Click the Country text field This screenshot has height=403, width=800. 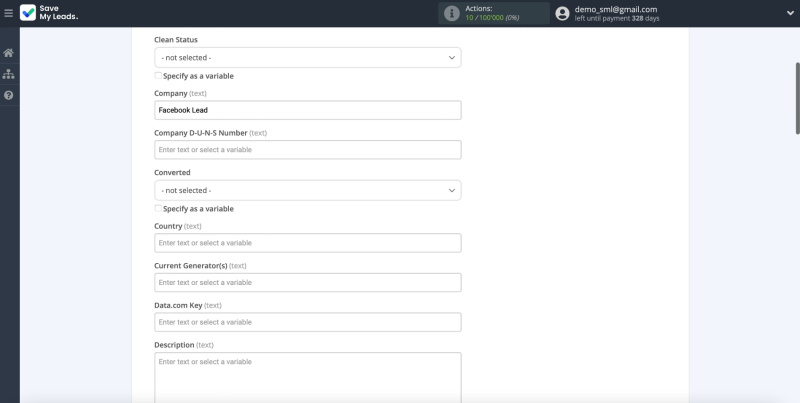pyautogui.click(x=307, y=243)
